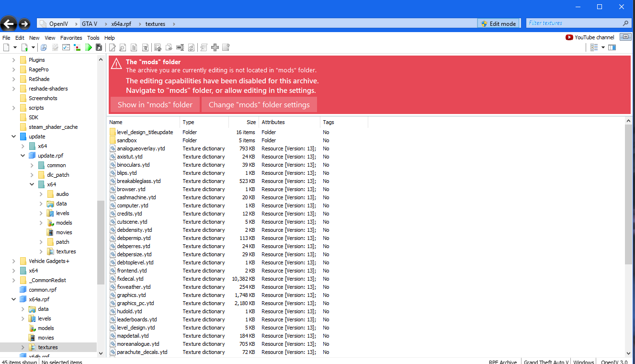This screenshot has height=364, width=635.
Task: Click the page with pencil edit icon
Action: (x=113, y=47)
